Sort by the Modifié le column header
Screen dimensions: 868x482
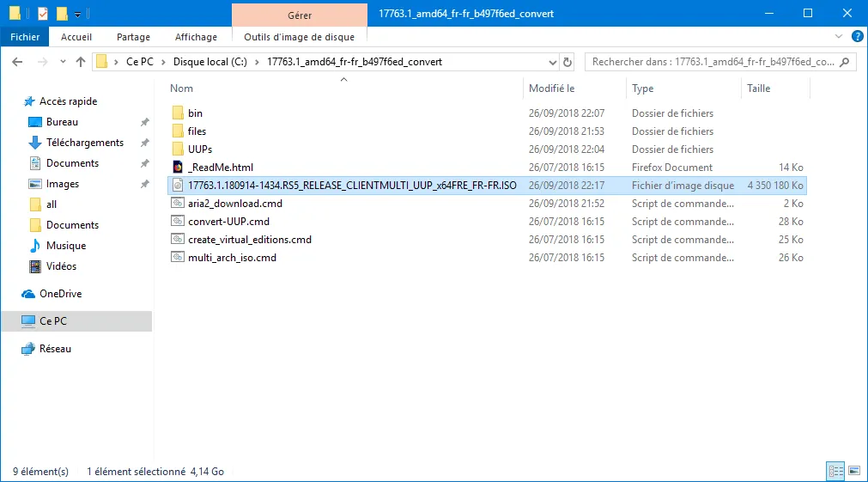click(x=551, y=88)
